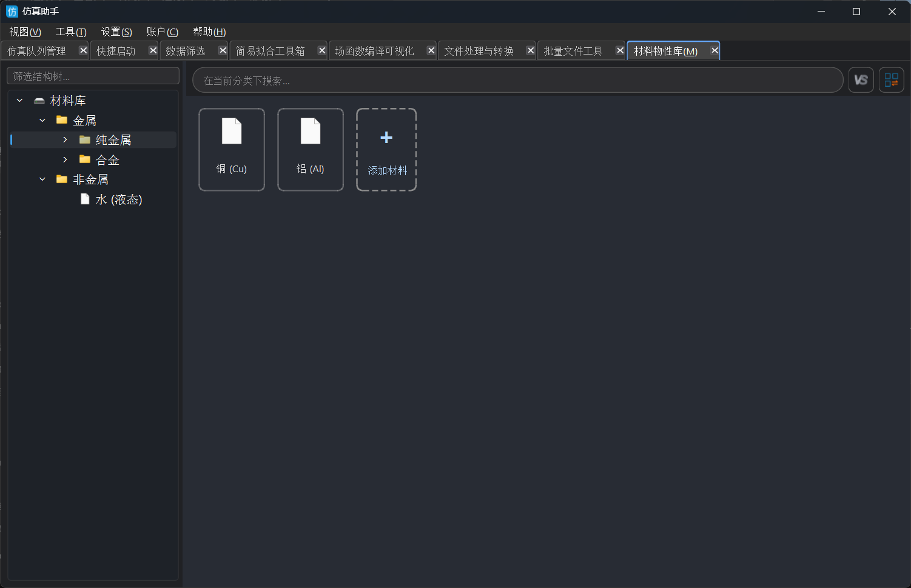
Task: Expand the 合金 tree node
Action: click(x=66, y=159)
